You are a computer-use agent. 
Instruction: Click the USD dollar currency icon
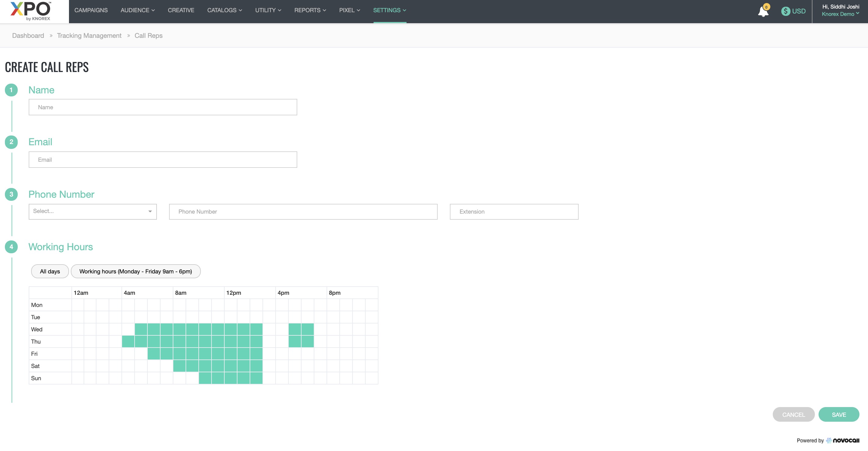[786, 11]
